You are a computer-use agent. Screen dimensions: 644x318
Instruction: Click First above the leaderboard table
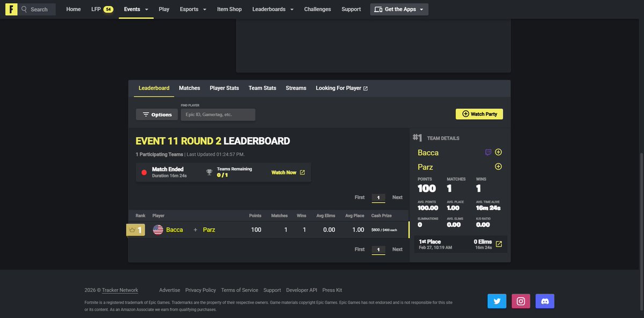[x=360, y=197]
